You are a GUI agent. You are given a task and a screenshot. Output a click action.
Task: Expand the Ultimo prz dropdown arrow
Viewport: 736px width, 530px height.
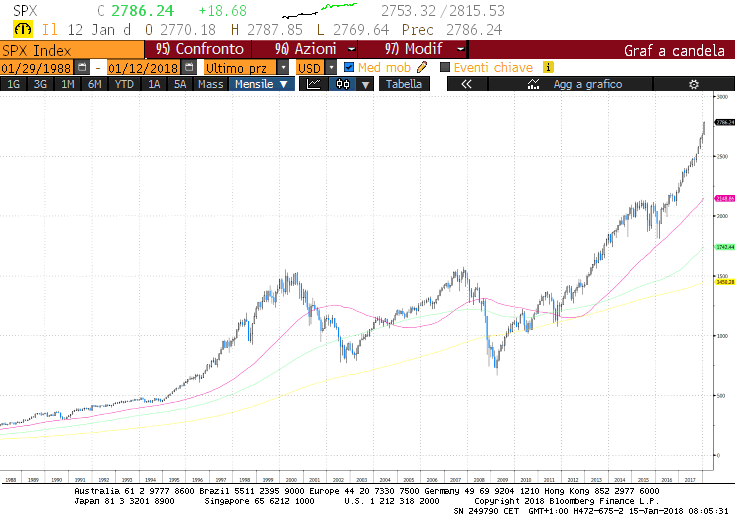coord(283,68)
